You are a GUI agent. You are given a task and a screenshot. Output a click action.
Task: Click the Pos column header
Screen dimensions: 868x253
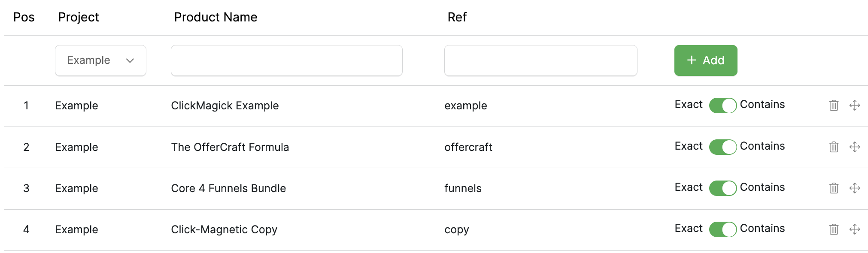click(x=24, y=17)
